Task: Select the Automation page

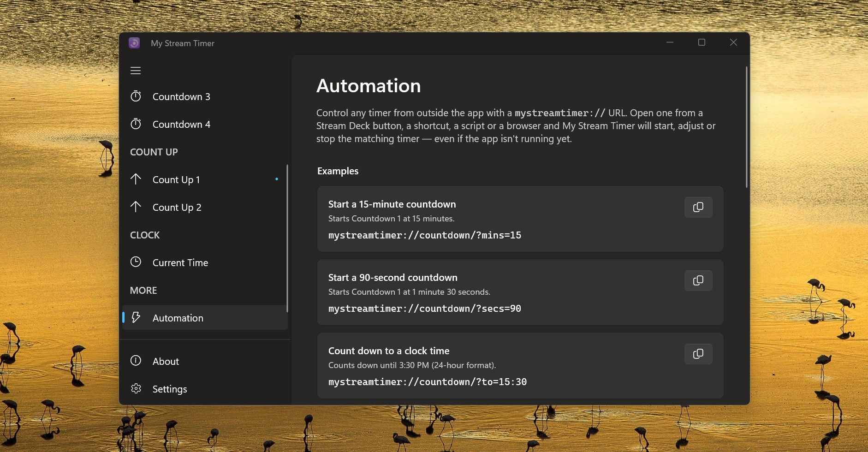Action: 205,318
